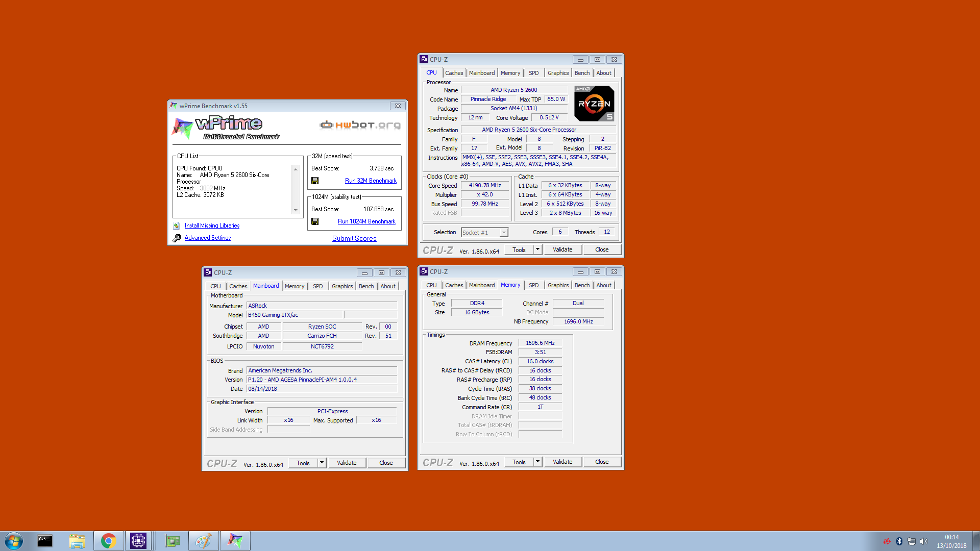Select About tab in Memory CPU-Z window
The image size is (980, 551).
pyautogui.click(x=604, y=285)
